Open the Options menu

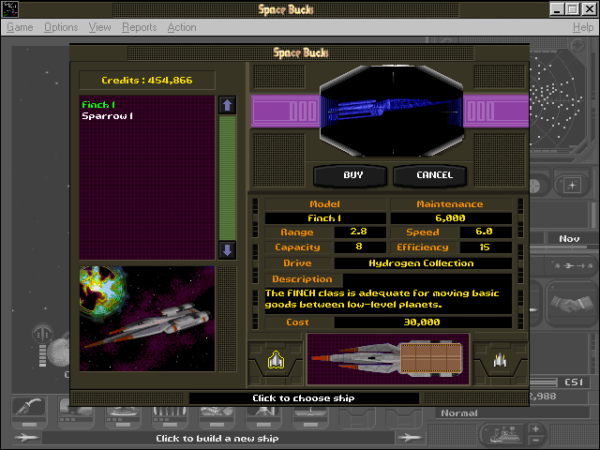[61, 27]
